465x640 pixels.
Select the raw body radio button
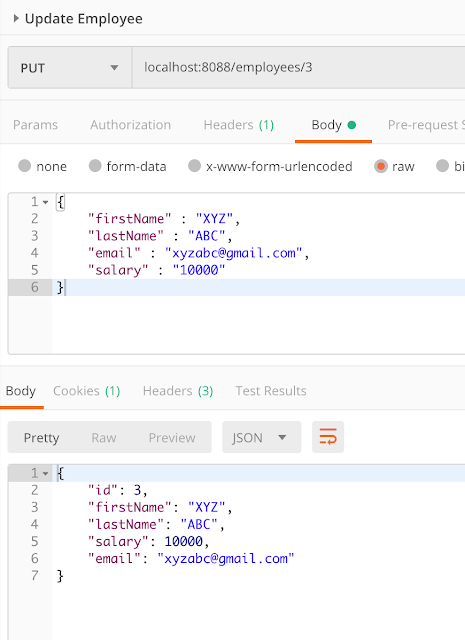click(x=381, y=166)
